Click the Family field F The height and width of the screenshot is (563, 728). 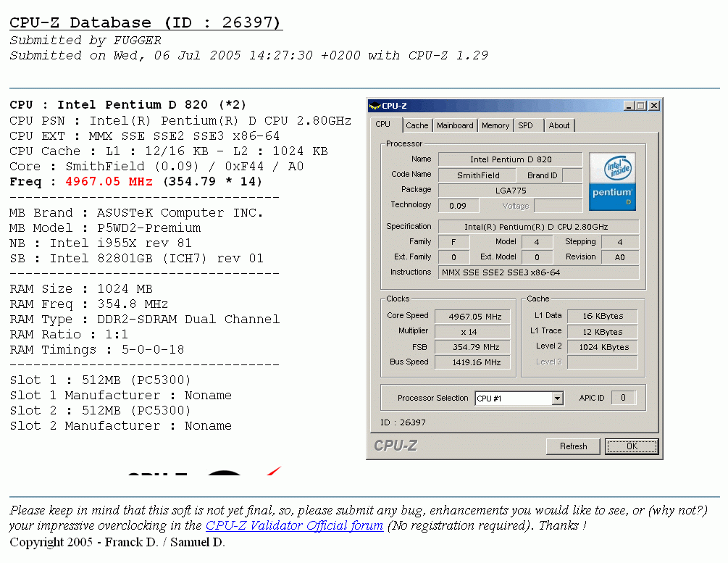453,242
